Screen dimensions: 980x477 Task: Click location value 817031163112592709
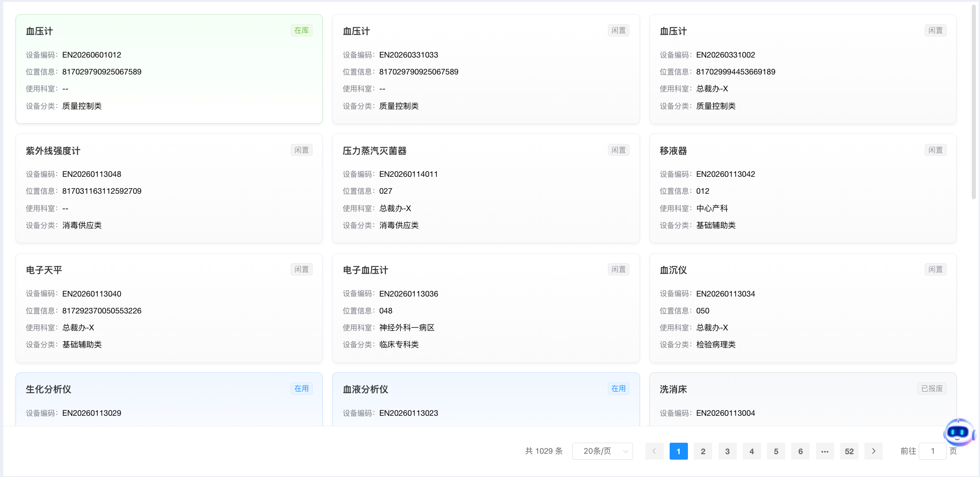pyautogui.click(x=102, y=191)
